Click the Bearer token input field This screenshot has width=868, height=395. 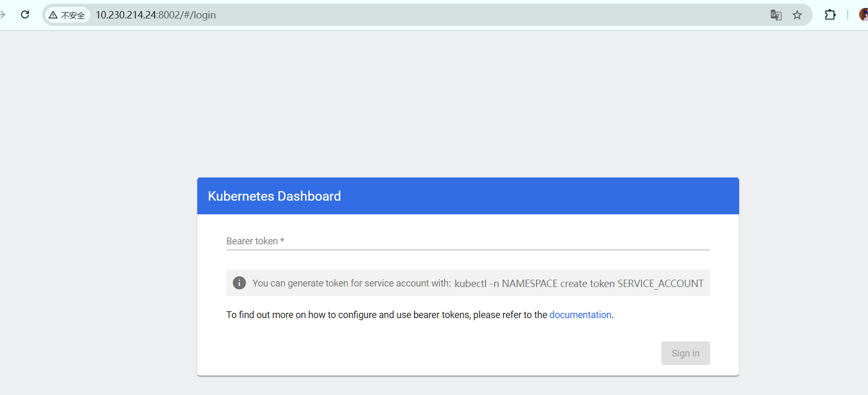pyautogui.click(x=468, y=241)
